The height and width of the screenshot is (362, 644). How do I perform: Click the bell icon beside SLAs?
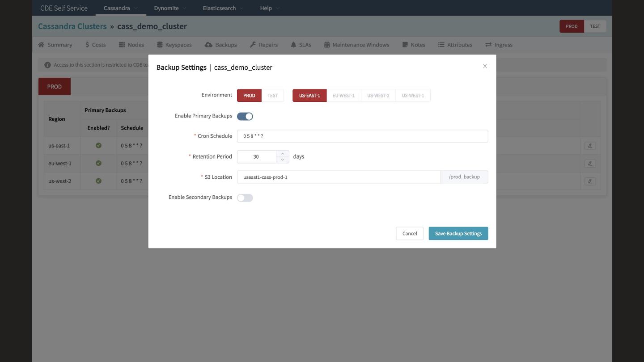pyautogui.click(x=293, y=45)
